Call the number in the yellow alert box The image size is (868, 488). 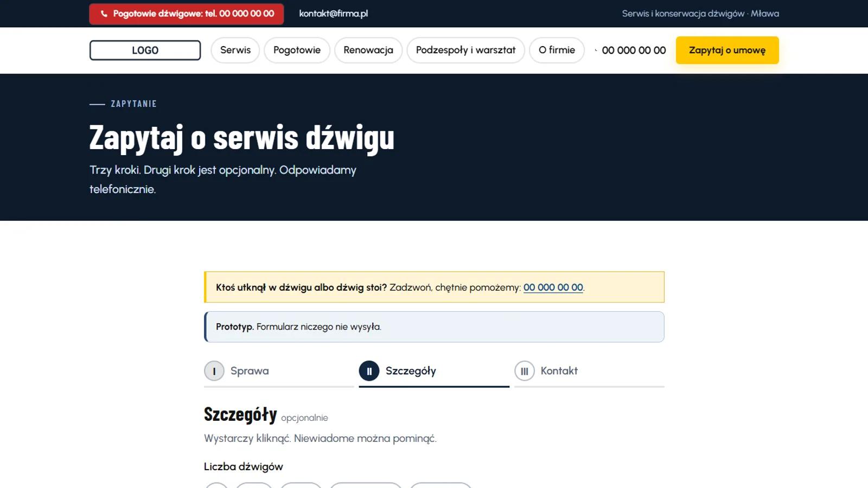(x=553, y=287)
